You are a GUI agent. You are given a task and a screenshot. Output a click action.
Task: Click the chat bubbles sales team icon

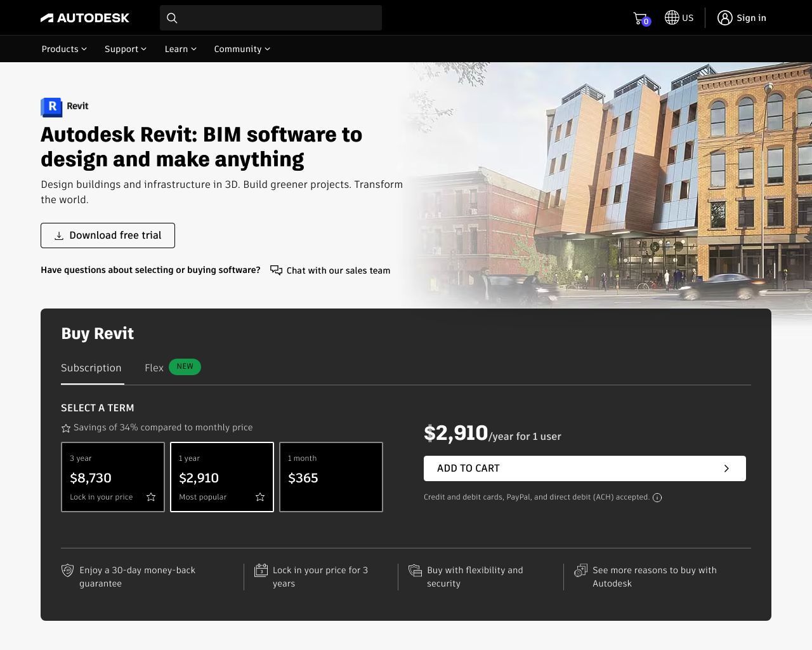click(276, 270)
